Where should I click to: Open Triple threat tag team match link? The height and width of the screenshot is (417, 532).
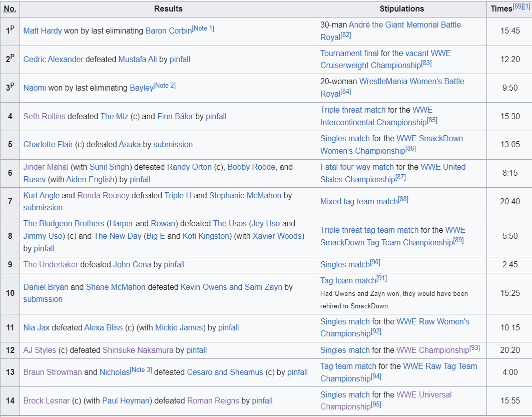369,230
